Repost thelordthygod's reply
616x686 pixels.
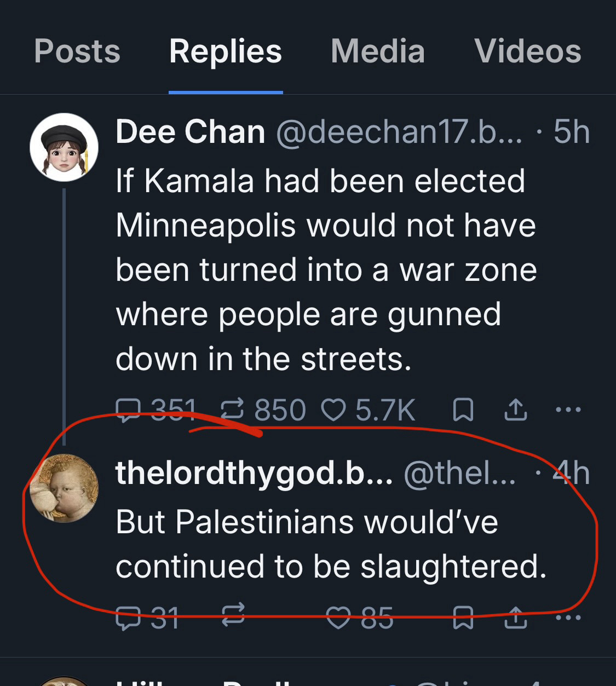[x=232, y=615]
